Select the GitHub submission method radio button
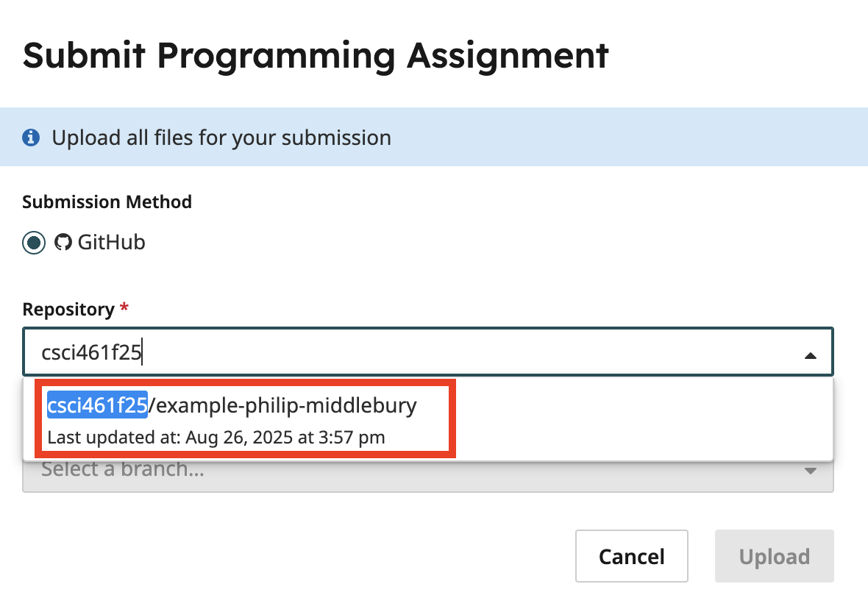The image size is (868, 609). [34, 243]
